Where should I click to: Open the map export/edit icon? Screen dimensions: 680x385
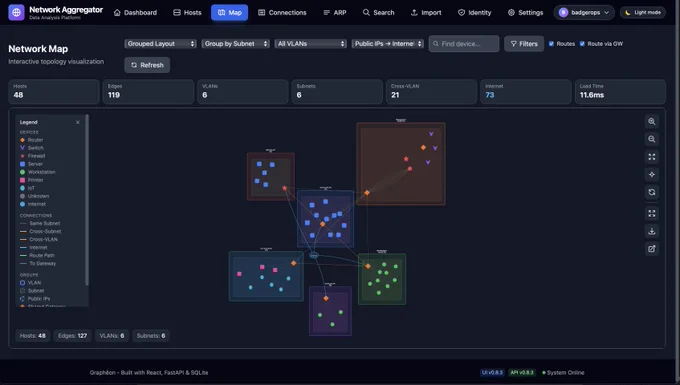tap(651, 248)
